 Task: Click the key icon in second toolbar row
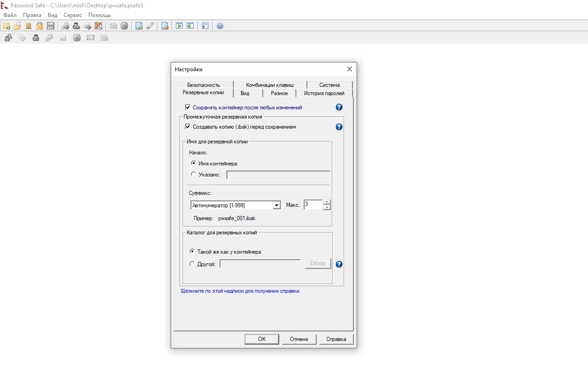(x=49, y=38)
